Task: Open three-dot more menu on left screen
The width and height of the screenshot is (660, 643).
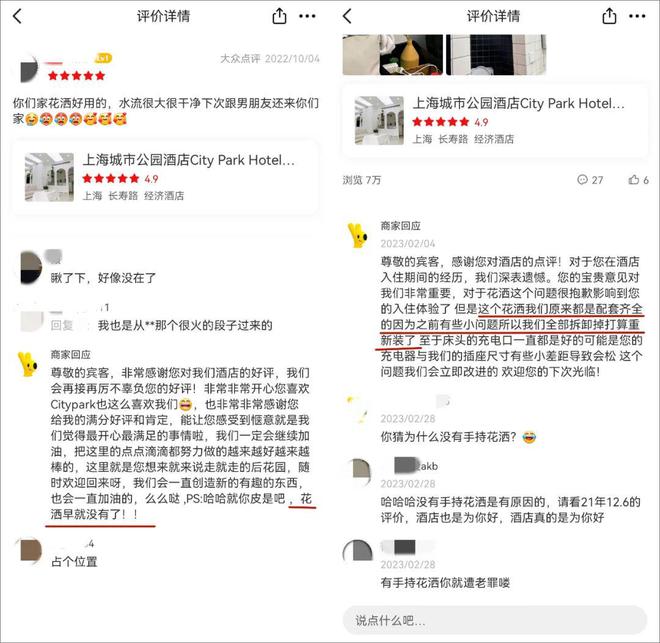Action: pos(307,16)
